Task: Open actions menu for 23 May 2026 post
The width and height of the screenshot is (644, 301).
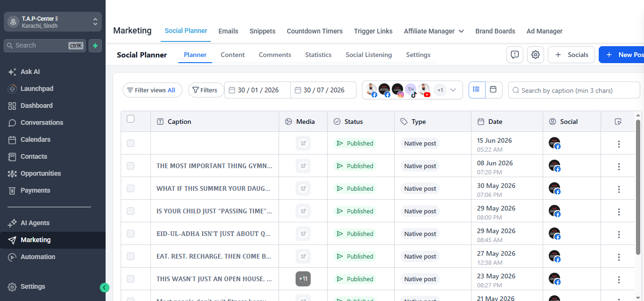Action: [619, 280]
